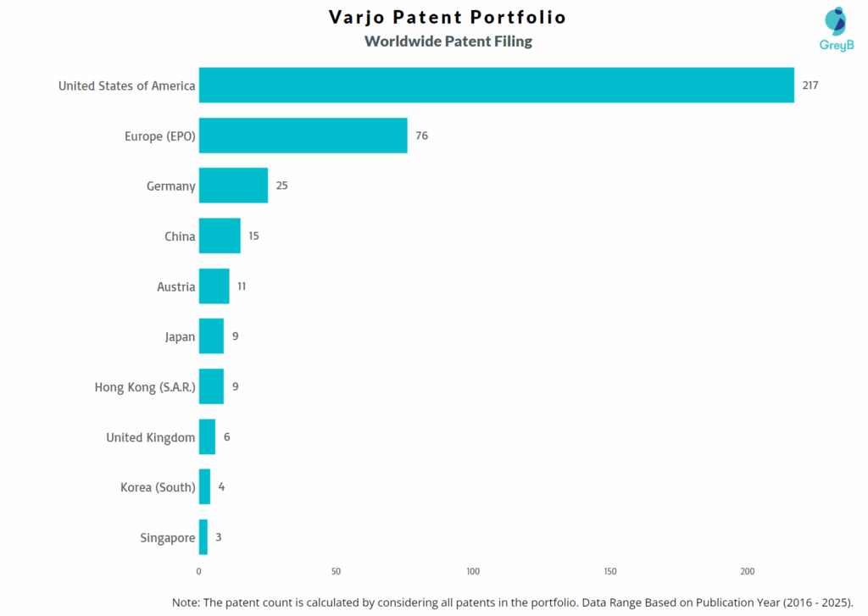Click the 217 value label
This screenshot has width=868, height=616.
(810, 86)
